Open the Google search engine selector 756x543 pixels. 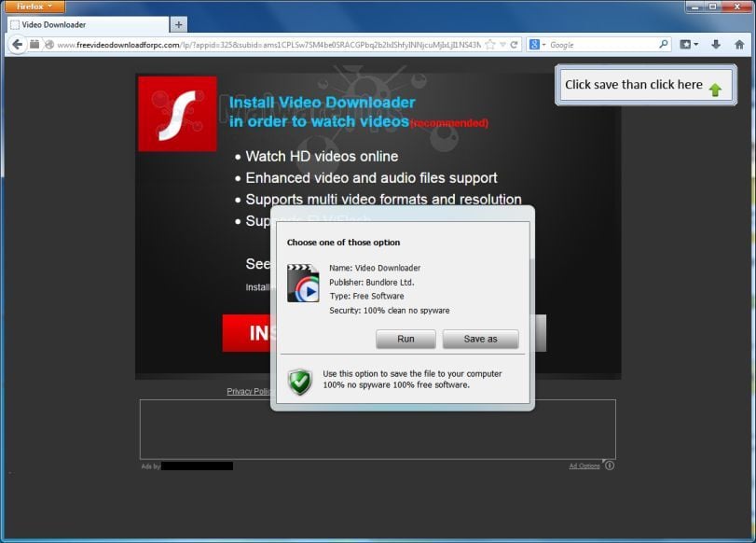click(x=537, y=45)
